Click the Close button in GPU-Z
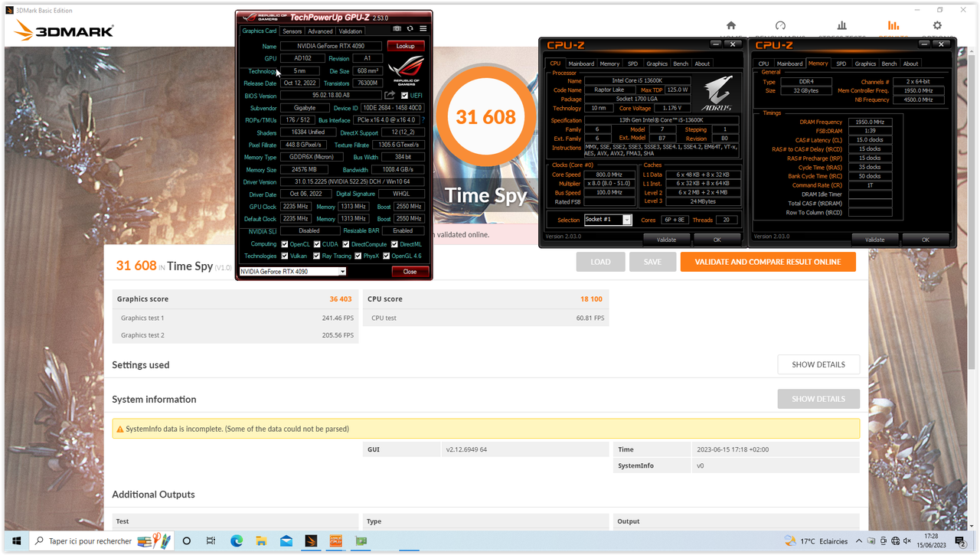 coord(410,272)
